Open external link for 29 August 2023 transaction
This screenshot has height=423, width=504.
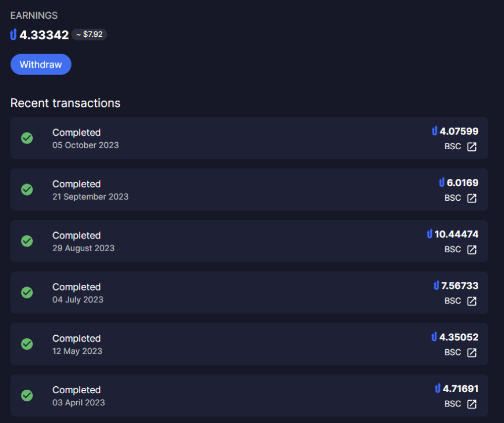472,250
